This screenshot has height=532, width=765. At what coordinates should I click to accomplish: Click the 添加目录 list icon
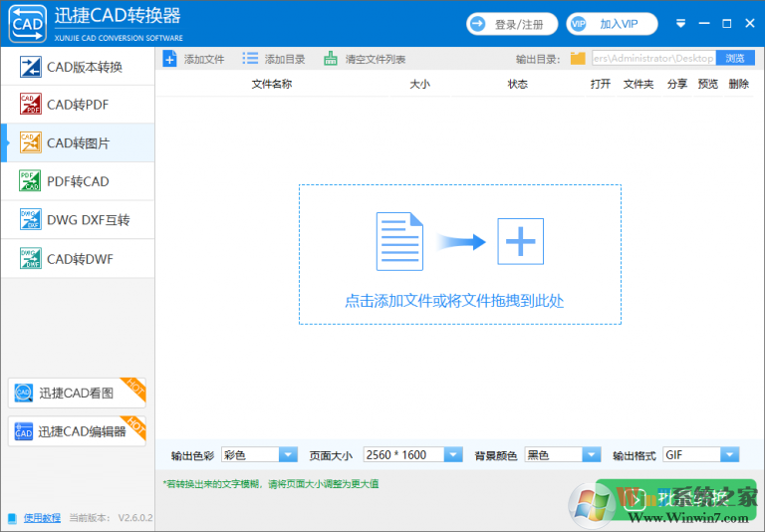250,59
